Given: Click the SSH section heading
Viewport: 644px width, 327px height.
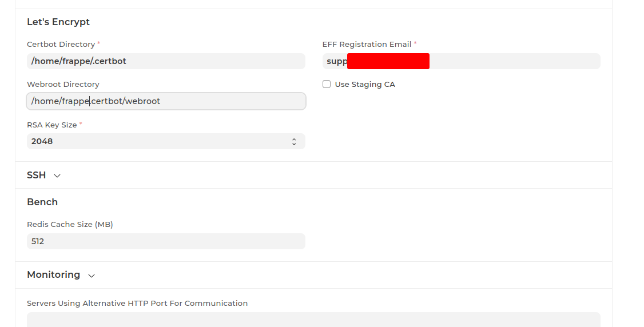Looking at the screenshot, I should click(x=36, y=175).
